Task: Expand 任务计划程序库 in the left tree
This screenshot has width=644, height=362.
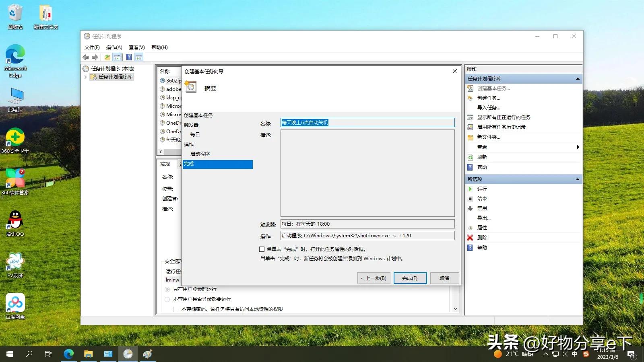Action: tap(85, 76)
